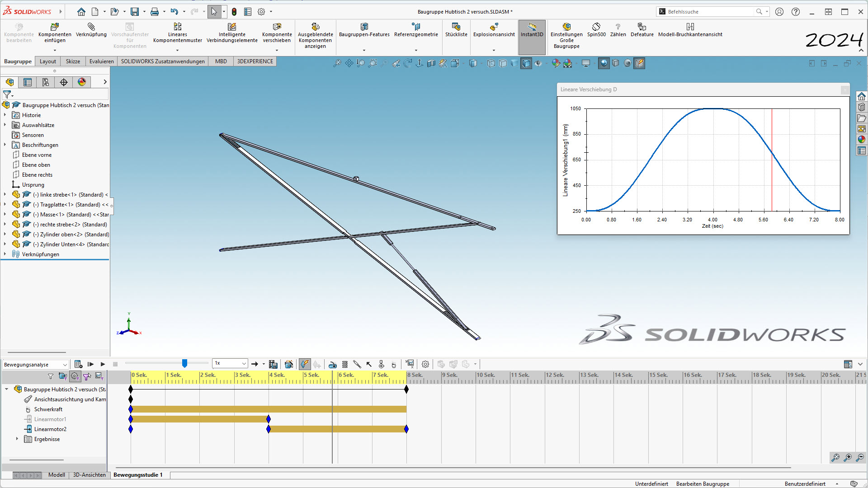Expand the Ergebnisse node in motion tree
Viewport: 868px width, 488px height.
click(x=17, y=439)
